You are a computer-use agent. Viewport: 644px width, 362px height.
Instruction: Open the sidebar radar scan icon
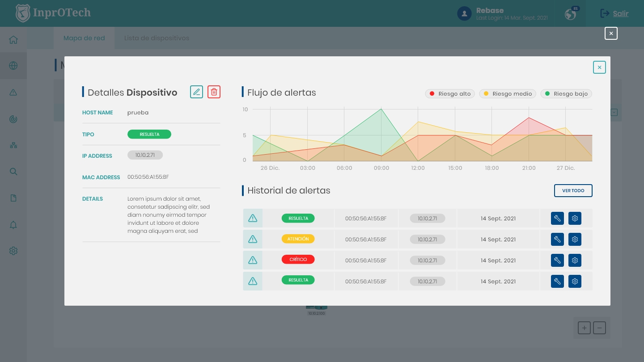pyautogui.click(x=13, y=119)
